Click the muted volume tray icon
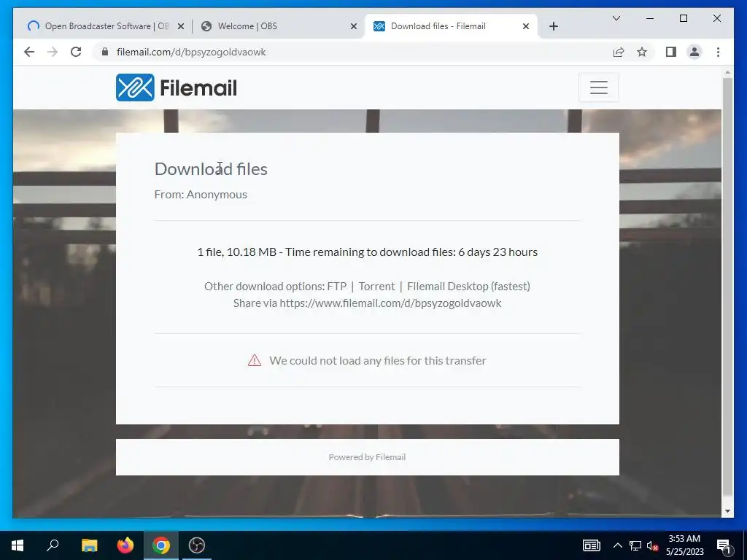 click(653, 545)
